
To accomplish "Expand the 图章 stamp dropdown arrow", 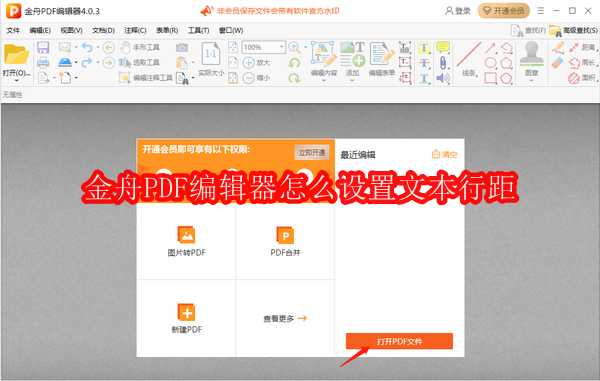I will pyautogui.click(x=532, y=80).
